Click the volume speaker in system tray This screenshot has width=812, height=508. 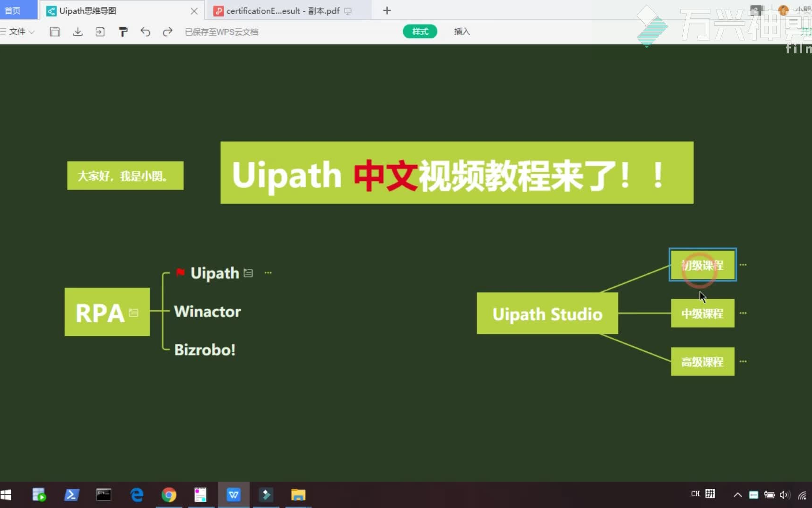[x=784, y=494]
